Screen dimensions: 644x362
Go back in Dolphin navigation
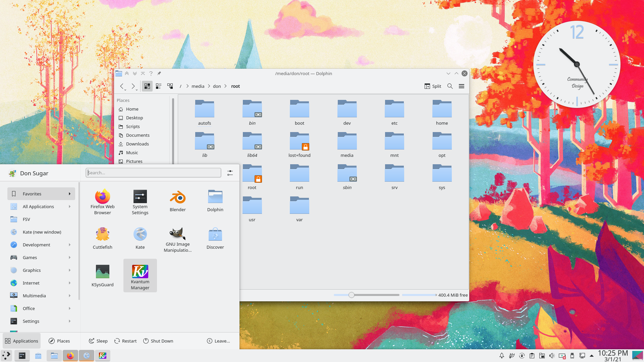pyautogui.click(x=122, y=86)
